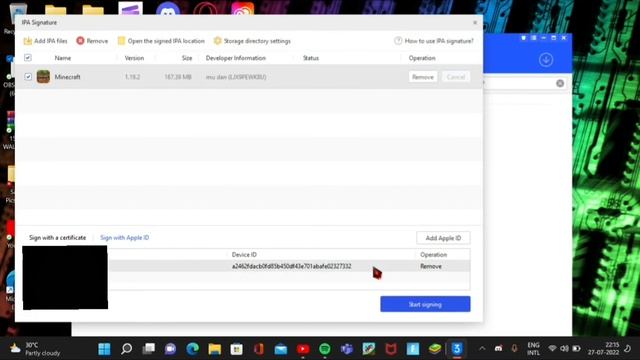Click the Developer Information column header

[x=236, y=58]
